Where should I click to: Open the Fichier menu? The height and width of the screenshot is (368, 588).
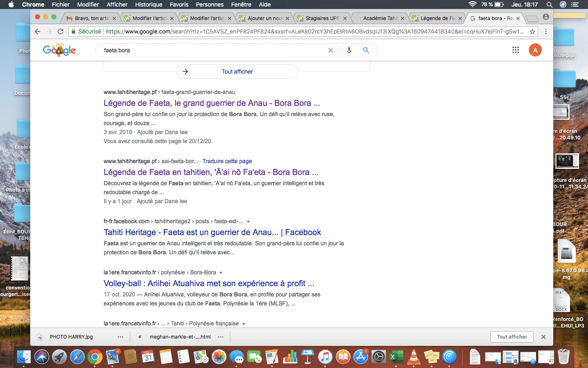pyautogui.click(x=60, y=4)
